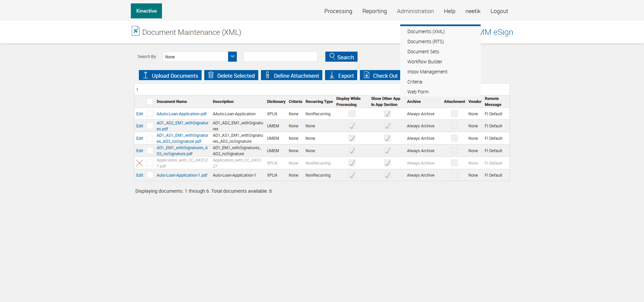Click the upload arrow icon on Upload Documents
This screenshot has height=302, width=644.
[146, 75]
